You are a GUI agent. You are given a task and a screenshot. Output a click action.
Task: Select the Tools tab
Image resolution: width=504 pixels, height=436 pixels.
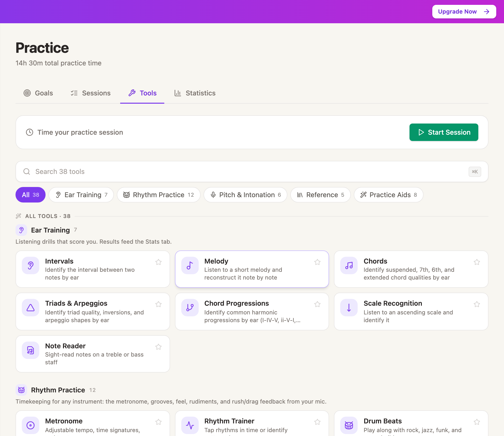click(142, 93)
